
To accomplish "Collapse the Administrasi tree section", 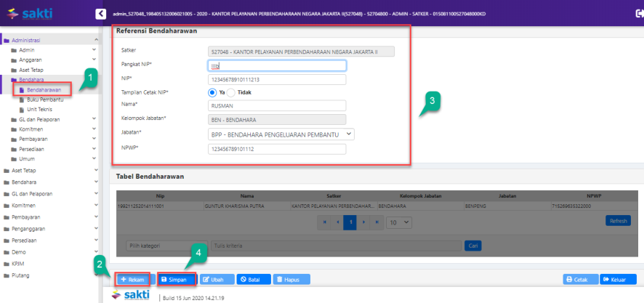I will [x=96, y=39].
